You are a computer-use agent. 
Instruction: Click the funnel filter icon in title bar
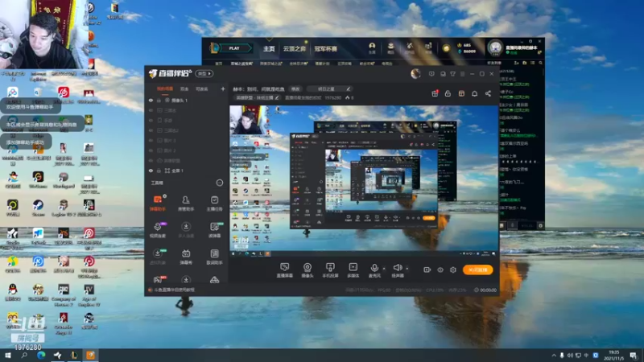coord(452,74)
